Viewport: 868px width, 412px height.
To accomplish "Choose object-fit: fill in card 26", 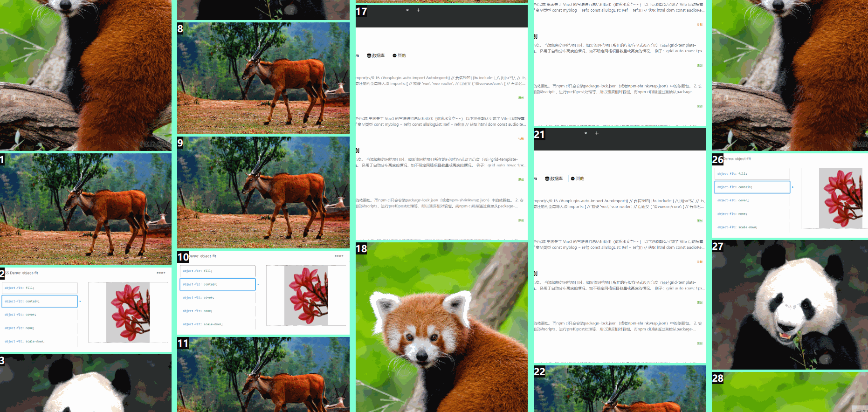I will tap(752, 174).
